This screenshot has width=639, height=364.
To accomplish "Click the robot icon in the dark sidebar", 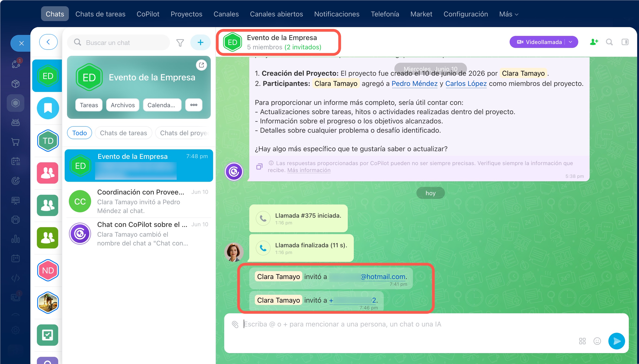I will click(16, 122).
